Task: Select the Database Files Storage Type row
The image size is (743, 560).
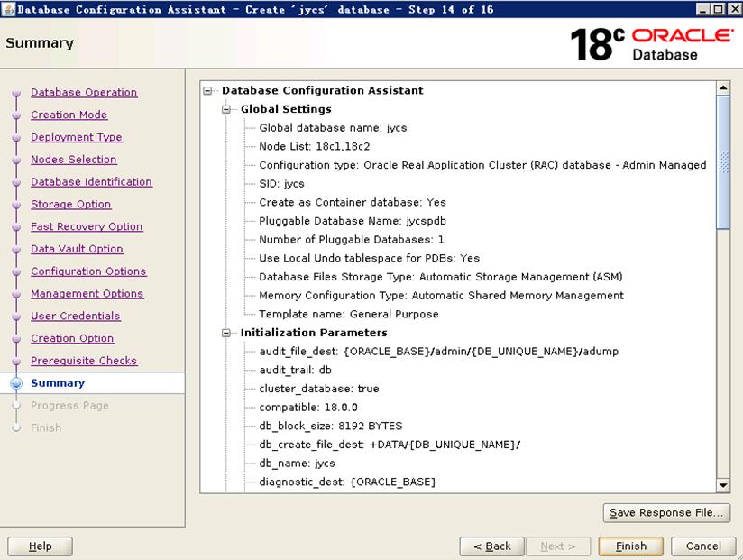Action: 441,277
